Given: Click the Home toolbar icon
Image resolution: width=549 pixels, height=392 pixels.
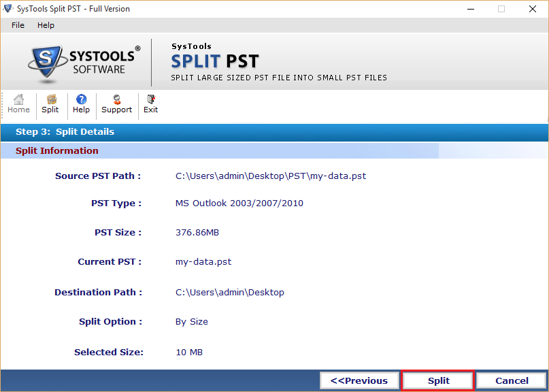Looking at the screenshot, I should (x=18, y=103).
